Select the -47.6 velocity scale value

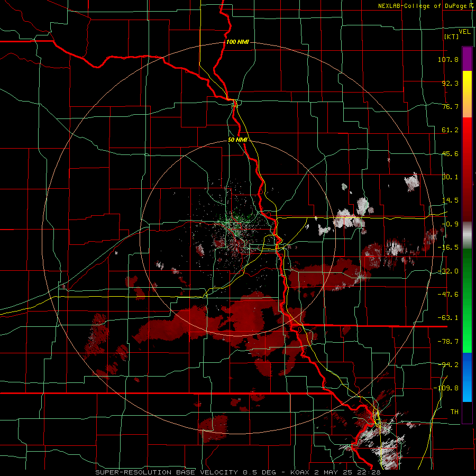(x=448, y=295)
